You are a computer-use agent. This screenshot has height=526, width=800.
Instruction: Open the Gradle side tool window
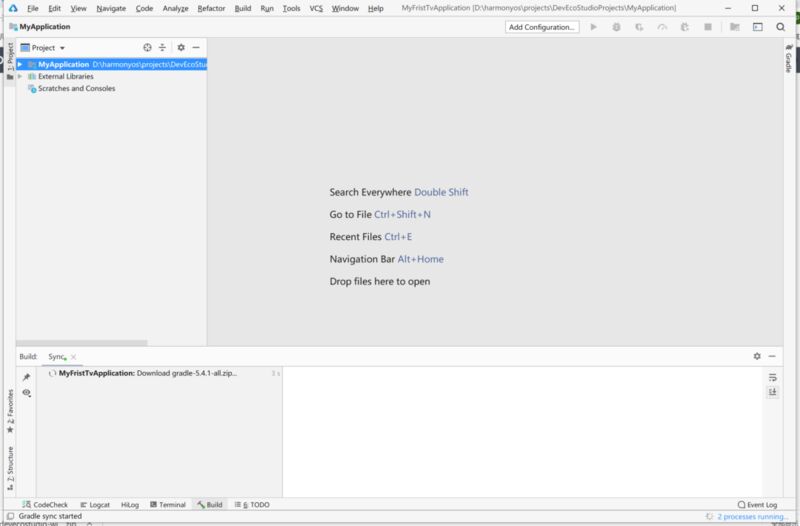pyautogui.click(x=789, y=58)
